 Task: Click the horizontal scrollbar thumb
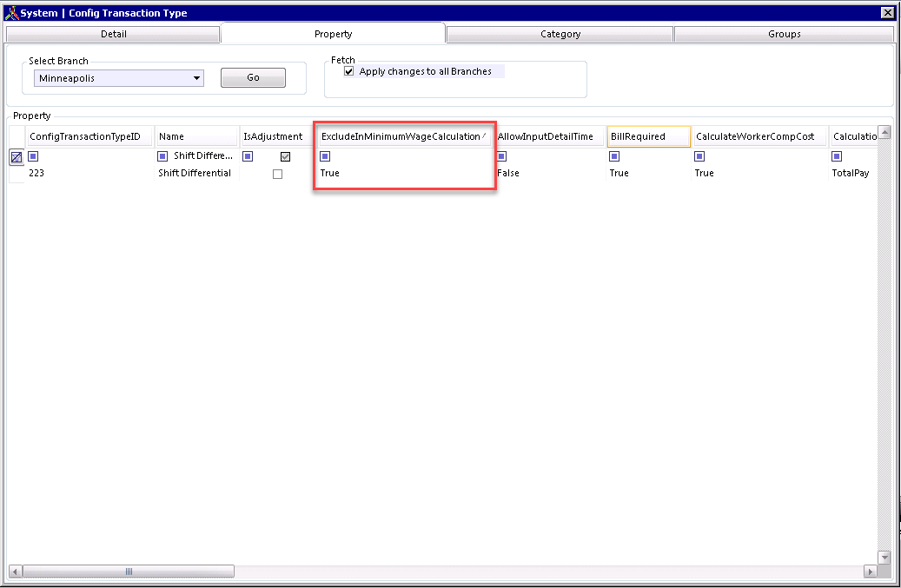(x=129, y=571)
